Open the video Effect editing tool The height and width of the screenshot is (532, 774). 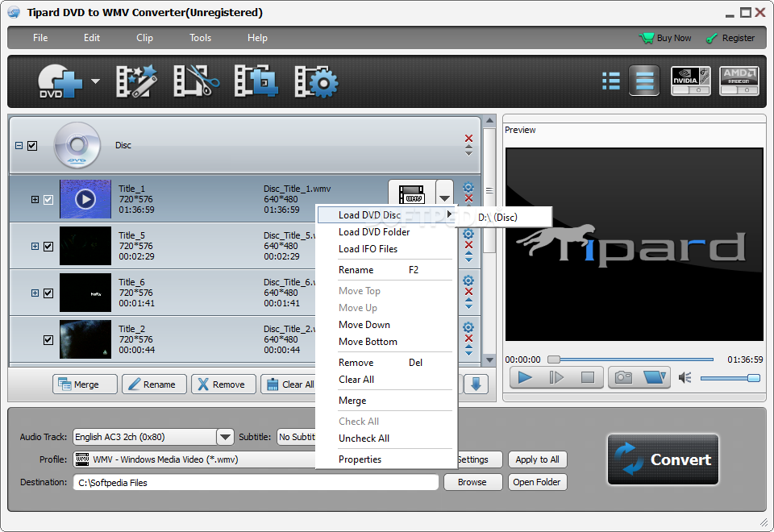click(136, 81)
